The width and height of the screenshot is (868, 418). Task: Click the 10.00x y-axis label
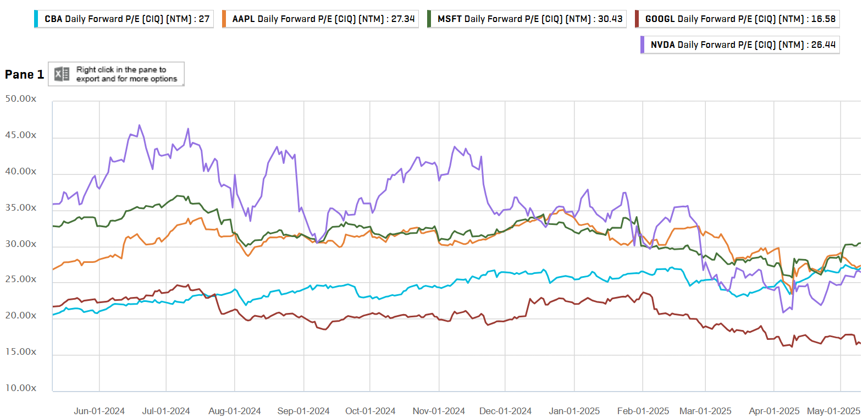point(21,388)
